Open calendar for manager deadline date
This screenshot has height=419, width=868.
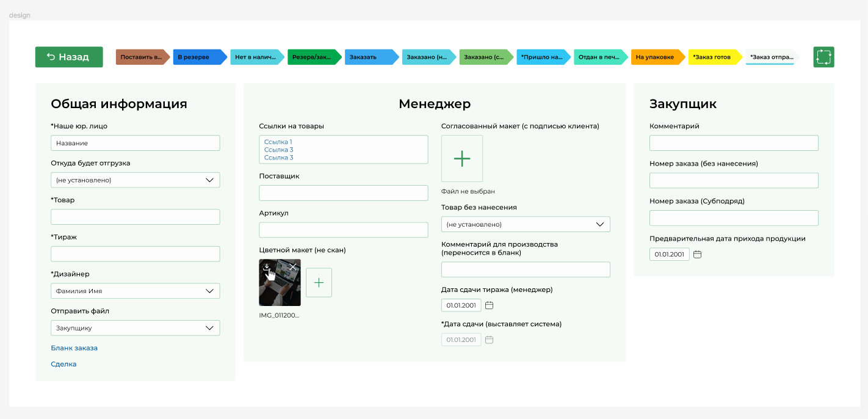click(x=489, y=305)
